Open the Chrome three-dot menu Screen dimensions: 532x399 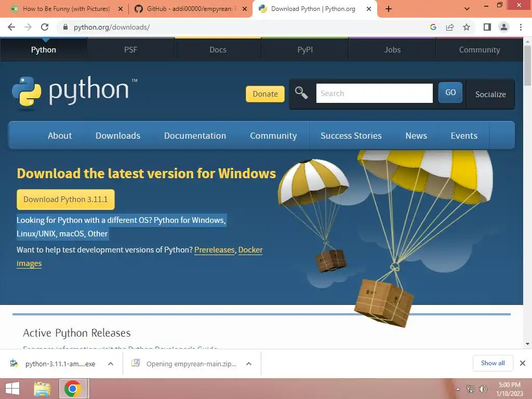[521, 27]
